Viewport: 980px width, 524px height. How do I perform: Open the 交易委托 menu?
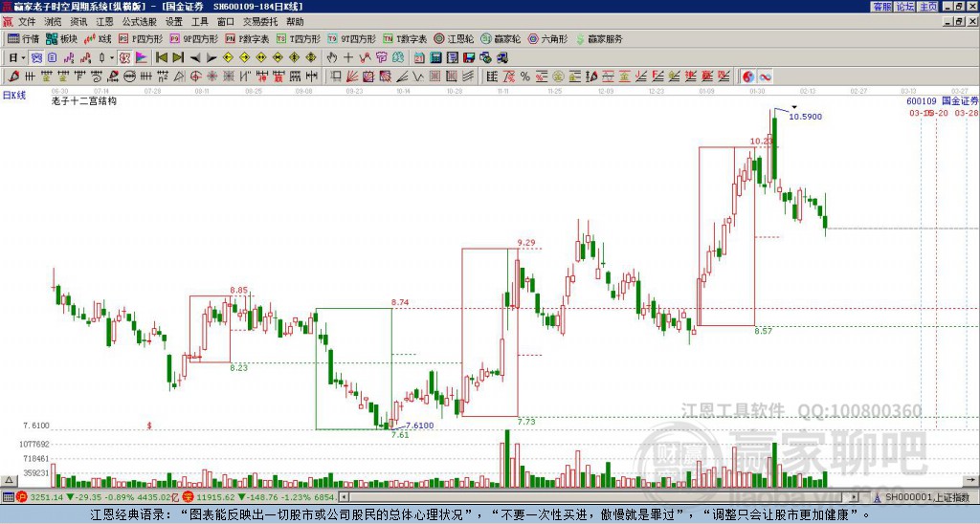tap(260, 22)
